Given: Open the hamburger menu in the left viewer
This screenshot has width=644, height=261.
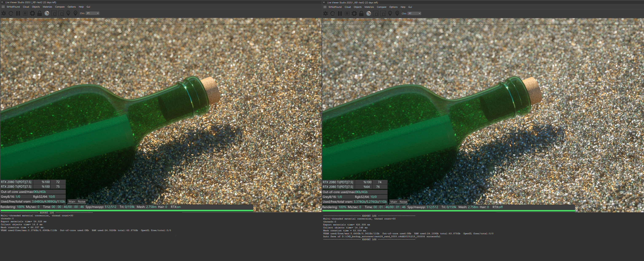Looking at the screenshot, I should (x=3, y=7).
